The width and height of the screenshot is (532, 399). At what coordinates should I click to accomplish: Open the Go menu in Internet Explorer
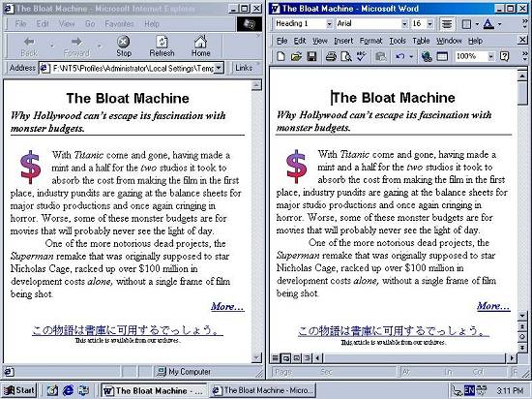(x=90, y=24)
